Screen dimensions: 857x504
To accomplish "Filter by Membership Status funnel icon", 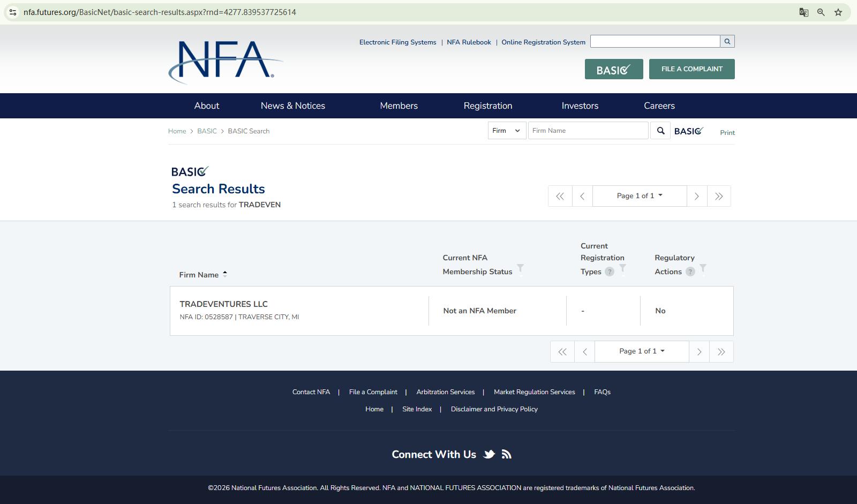I will (520, 268).
